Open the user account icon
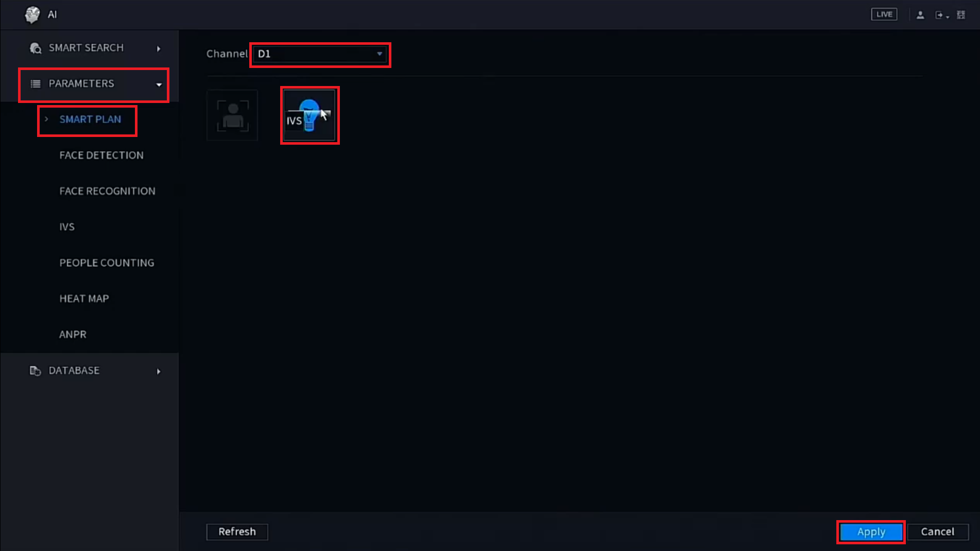 (x=920, y=15)
